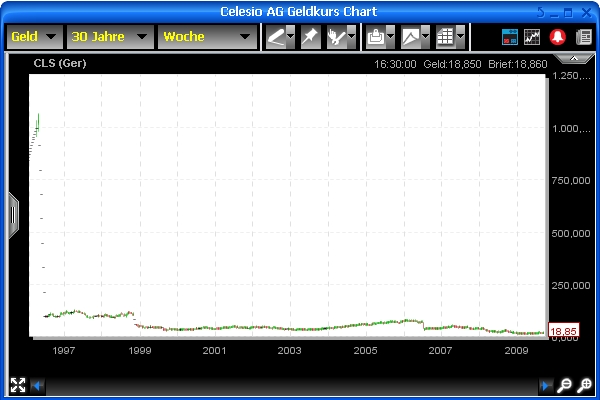Screen dimensions: 600x400
Task: Open the Geld price type dropdown
Action: [x=34, y=37]
